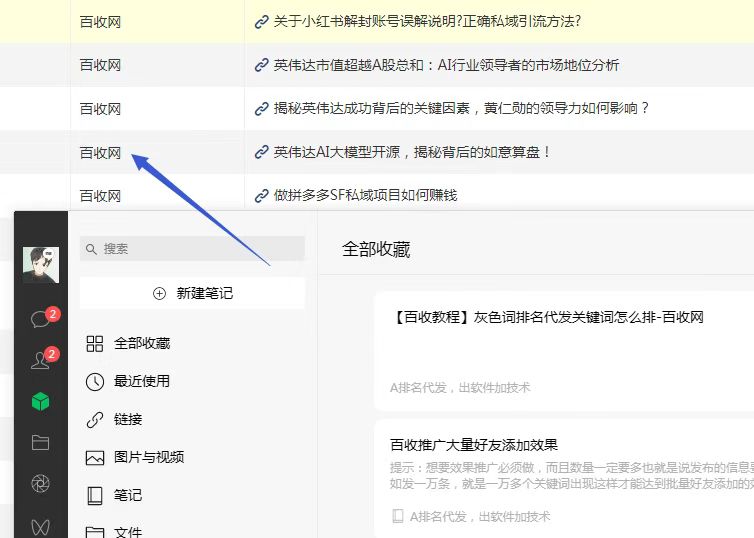Open the contacts icon with badge
The width and height of the screenshot is (754, 538).
[40, 360]
